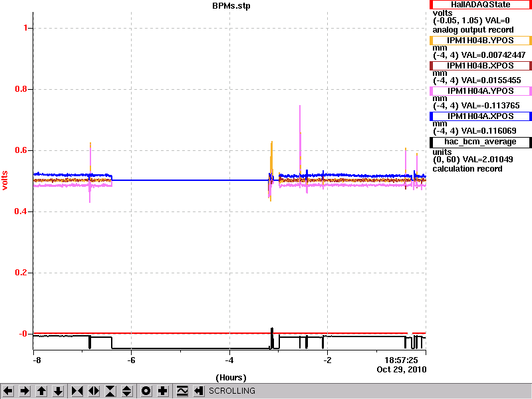This screenshot has width=532, height=399.
Task: Click the waveform graph icon
Action: tap(182, 391)
